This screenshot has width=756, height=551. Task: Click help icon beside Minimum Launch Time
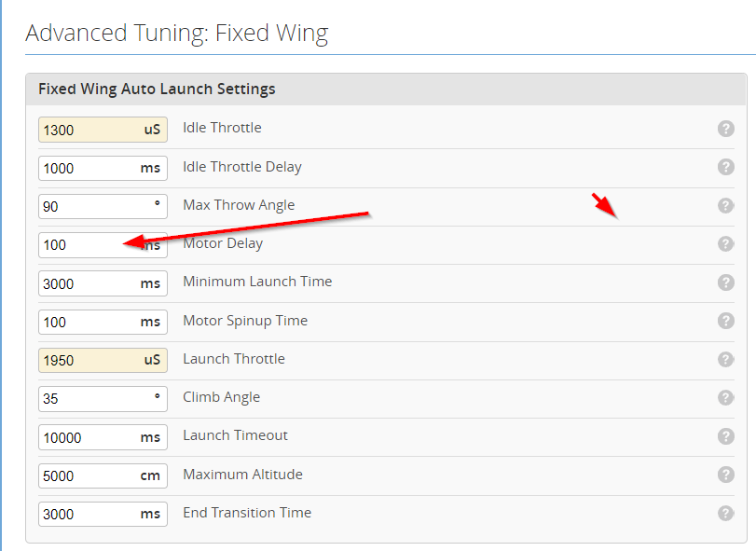725,282
